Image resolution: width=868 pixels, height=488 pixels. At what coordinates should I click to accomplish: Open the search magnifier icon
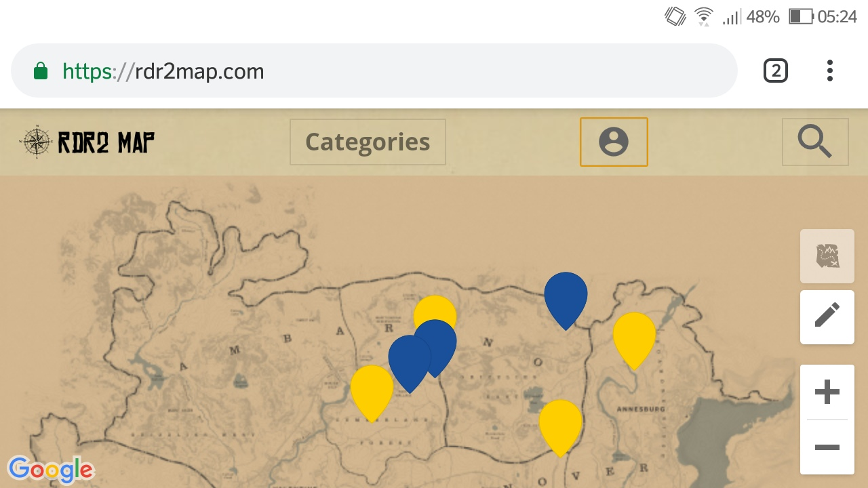[815, 142]
